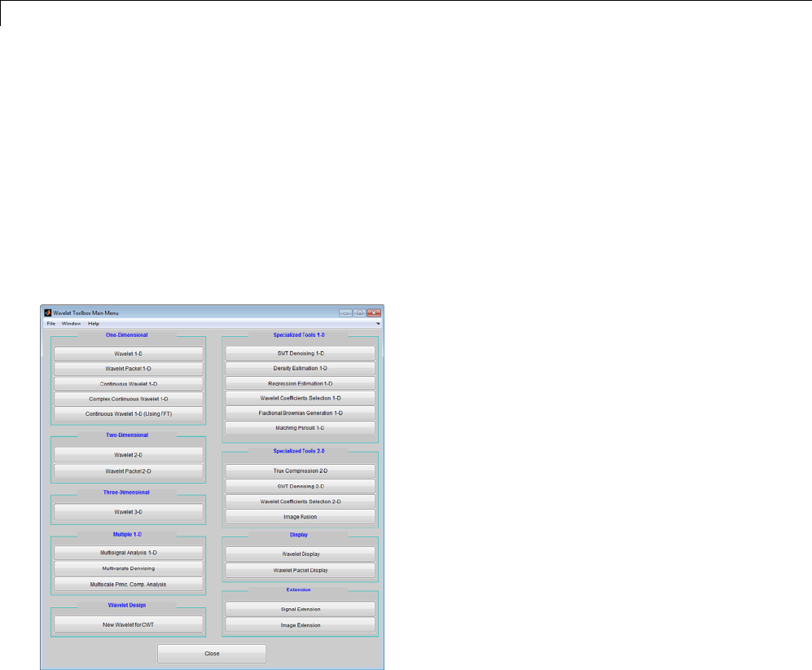Maximize the Wavelet Toolbox Main Menu window
Image resolution: width=812 pixels, height=670 pixels.
pyautogui.click(x=359, y=313)
